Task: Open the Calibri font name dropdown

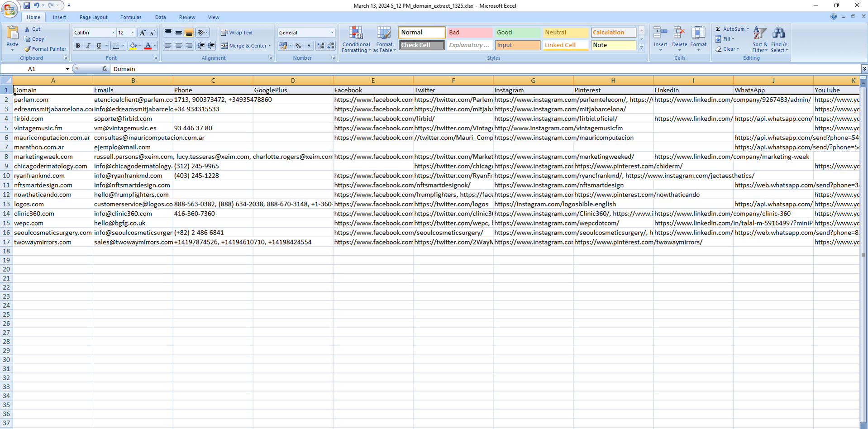Action: click(x=113, y=33)
